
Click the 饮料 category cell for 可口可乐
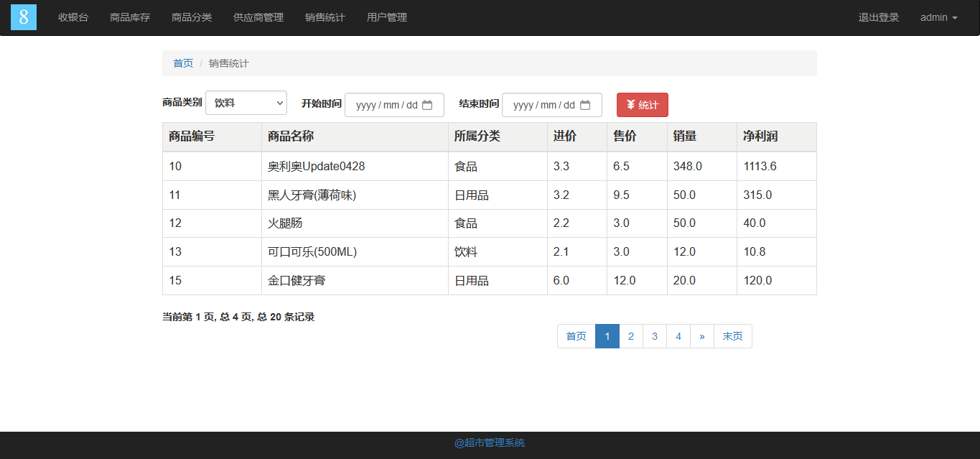click(498, 252)
